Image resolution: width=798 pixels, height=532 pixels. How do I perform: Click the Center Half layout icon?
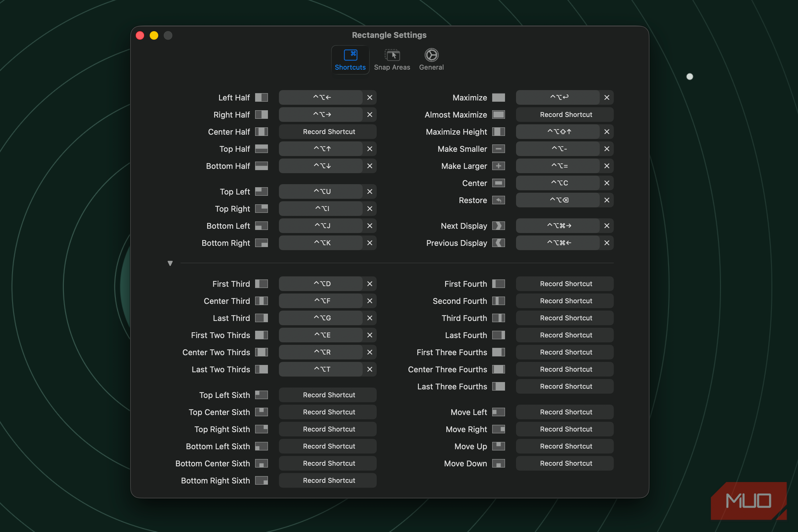(x=261, y=132)
